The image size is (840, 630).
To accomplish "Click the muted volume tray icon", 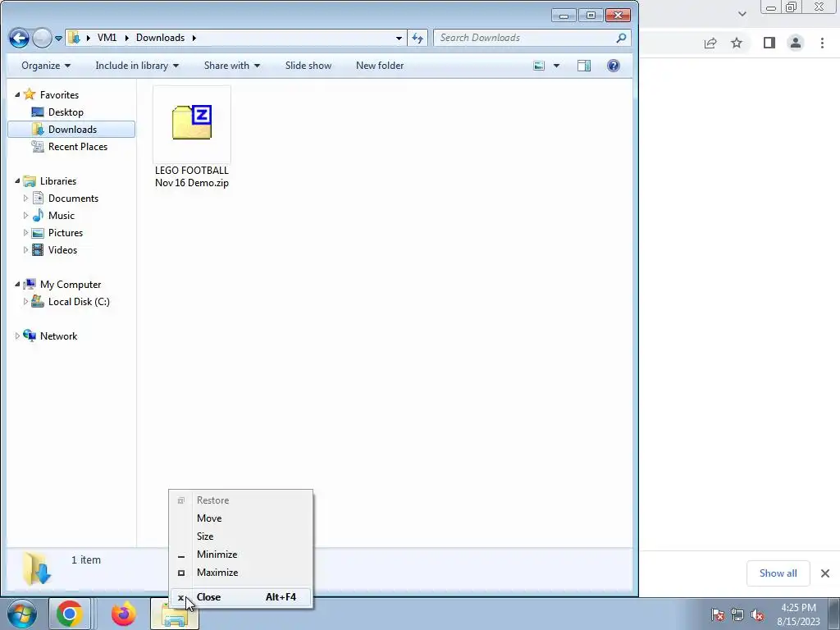I will [757, 614].
